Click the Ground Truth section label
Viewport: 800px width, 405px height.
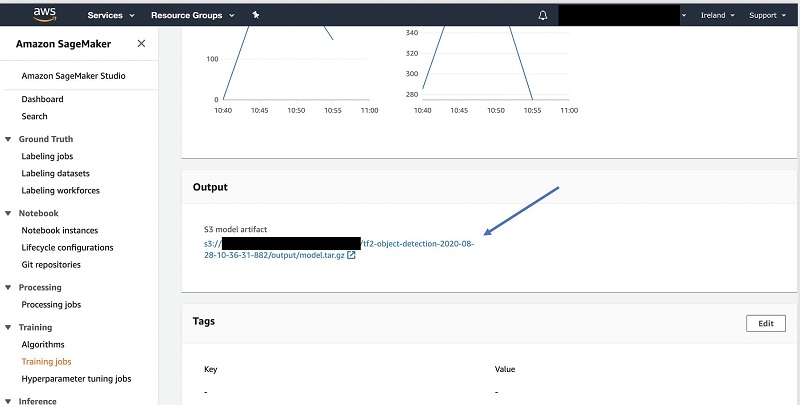tap(46, 139)
